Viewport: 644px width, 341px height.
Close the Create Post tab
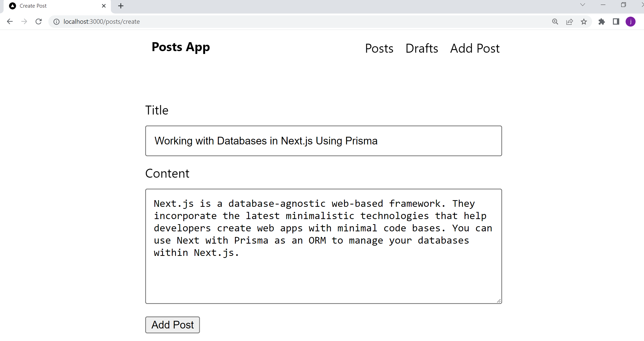click(x=104, y=6)
